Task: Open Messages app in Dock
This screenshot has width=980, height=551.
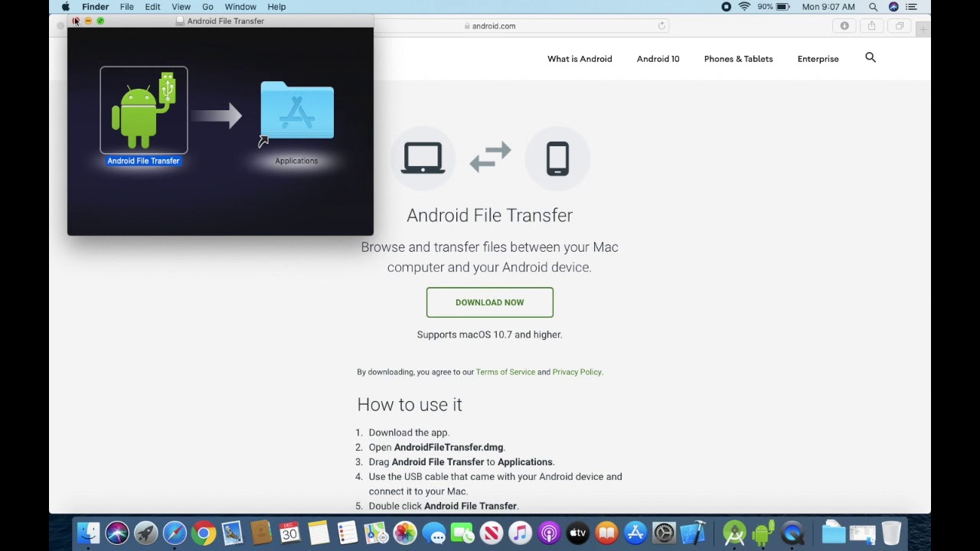Action: click(434, 533)
